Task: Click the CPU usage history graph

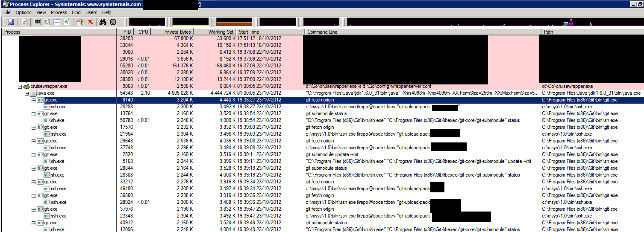Action: 147,22
